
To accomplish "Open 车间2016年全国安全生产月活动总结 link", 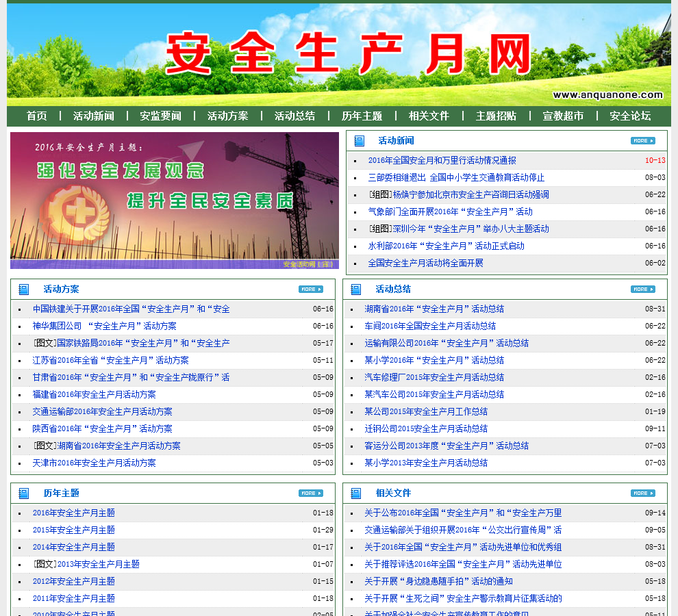I will [430, 326].
